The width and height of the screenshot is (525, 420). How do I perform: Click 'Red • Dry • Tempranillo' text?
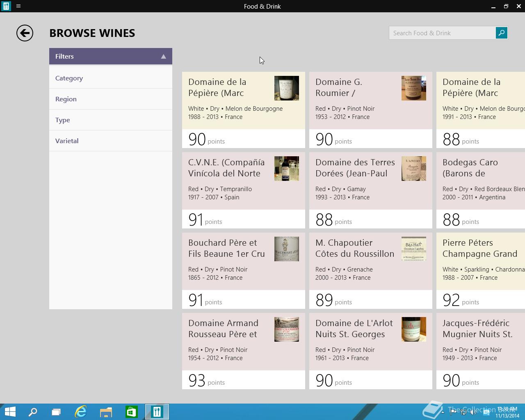(220, 189)
